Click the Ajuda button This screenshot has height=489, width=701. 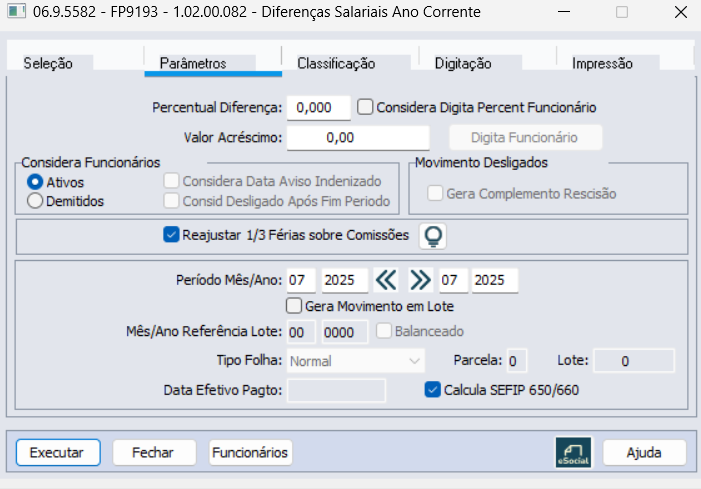pyautogui.click(x=644, y=452)
